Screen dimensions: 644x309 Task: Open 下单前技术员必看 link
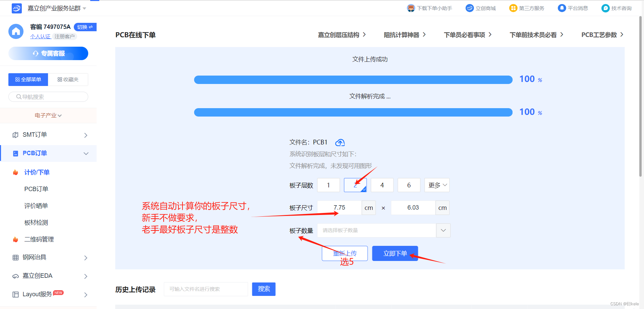537,35
